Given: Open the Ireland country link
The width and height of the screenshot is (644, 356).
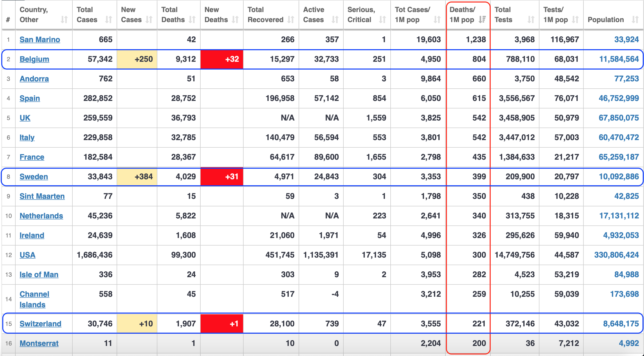Looking at the screenshot, I should tap(32, 235).
